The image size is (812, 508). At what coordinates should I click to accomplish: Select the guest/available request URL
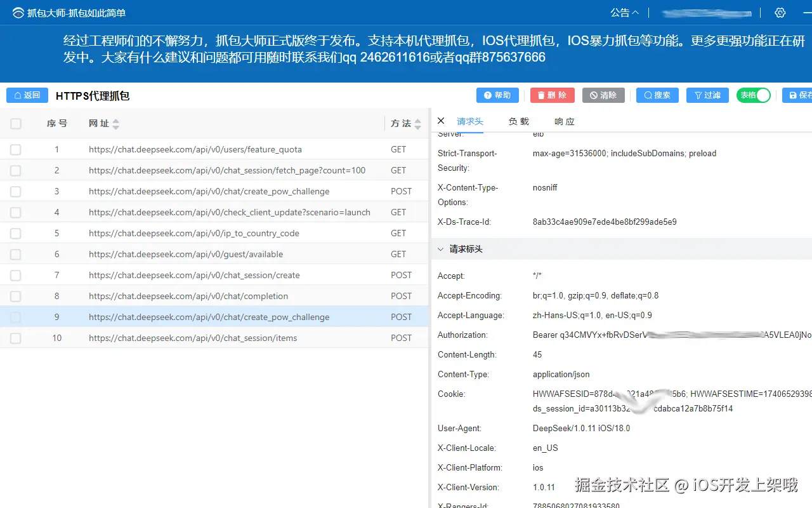(186, 255)
